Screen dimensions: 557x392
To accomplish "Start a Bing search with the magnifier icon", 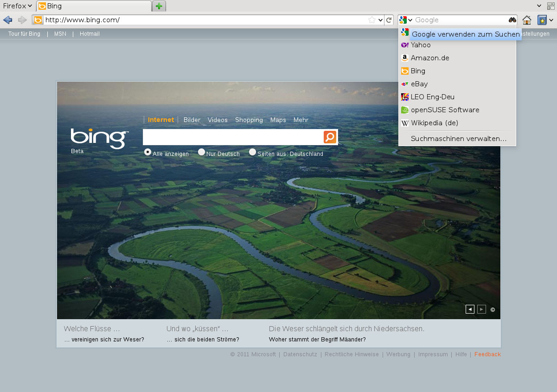I will [330, 137].
